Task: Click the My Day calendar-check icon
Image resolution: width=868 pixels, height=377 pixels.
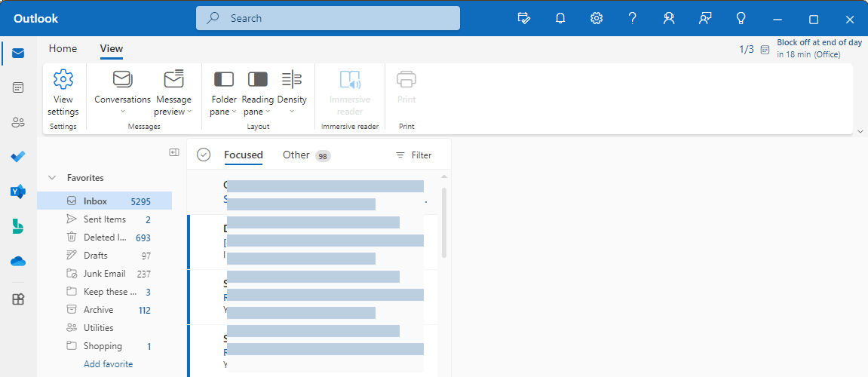Action: click(523, 18)
